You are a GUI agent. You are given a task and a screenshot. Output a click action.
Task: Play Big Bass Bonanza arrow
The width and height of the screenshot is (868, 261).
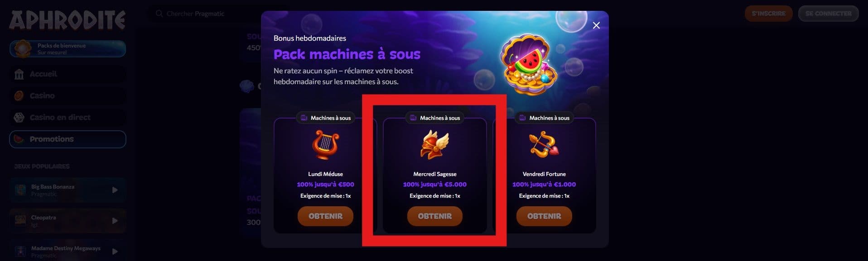[x=115, y=190]
